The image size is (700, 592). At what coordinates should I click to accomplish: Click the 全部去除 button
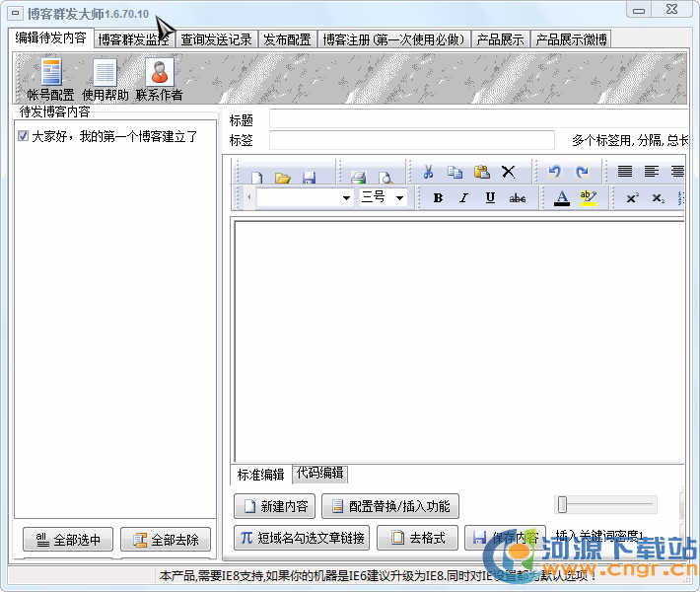166,540
